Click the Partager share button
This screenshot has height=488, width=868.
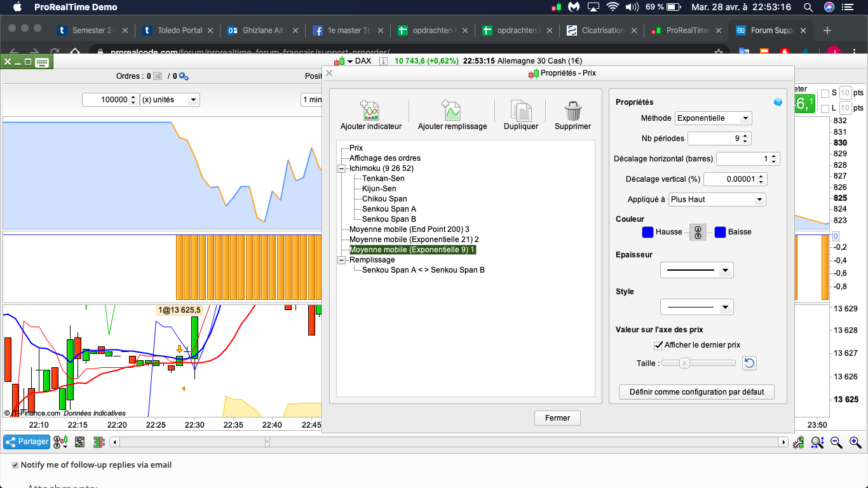pos(27,442)
